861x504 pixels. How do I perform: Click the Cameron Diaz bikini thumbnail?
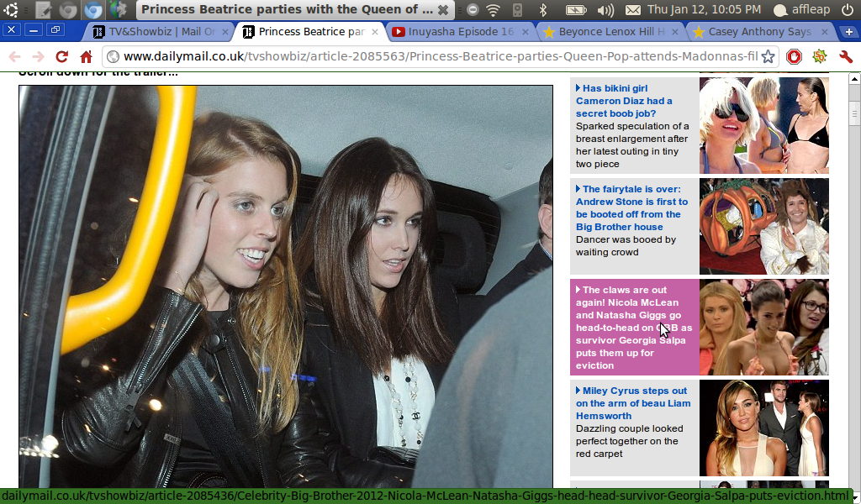click(763, 126)
